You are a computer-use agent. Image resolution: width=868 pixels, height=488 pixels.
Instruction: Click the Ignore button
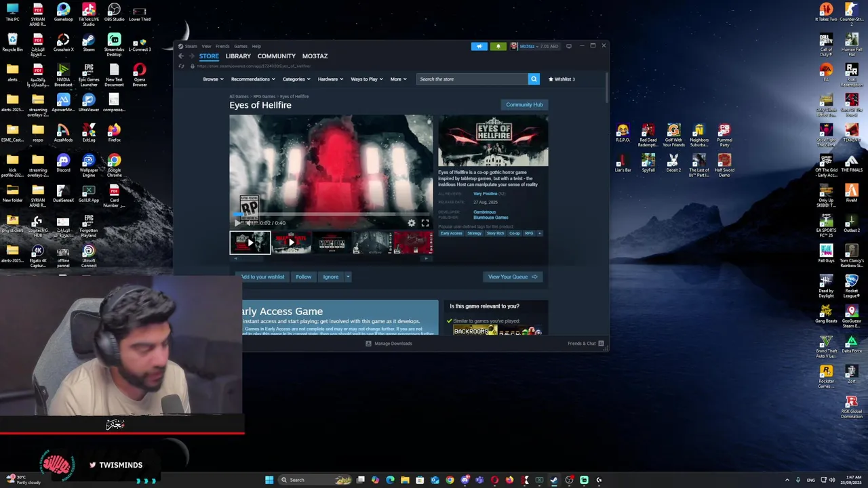click(330, 277)
